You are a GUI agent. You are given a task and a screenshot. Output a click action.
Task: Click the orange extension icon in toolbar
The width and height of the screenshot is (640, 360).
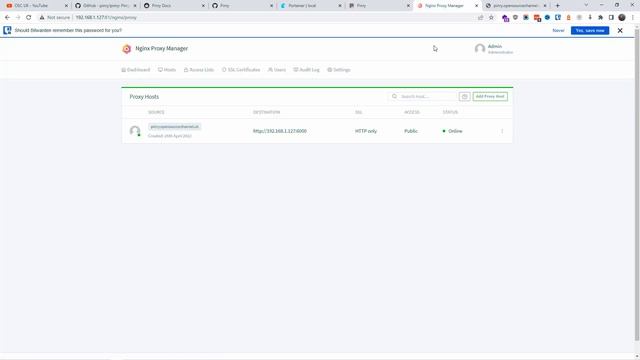[x=569, y=18]
